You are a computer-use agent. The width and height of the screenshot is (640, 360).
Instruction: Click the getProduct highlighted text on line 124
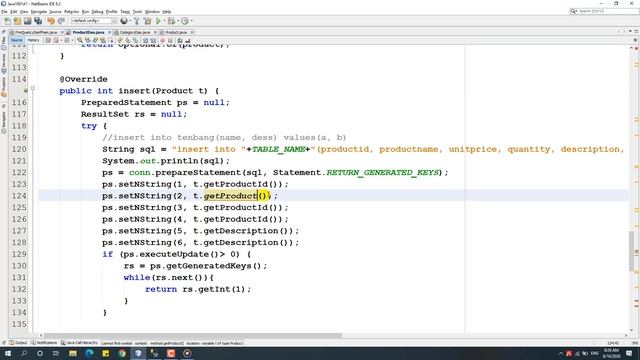point(230,196)
